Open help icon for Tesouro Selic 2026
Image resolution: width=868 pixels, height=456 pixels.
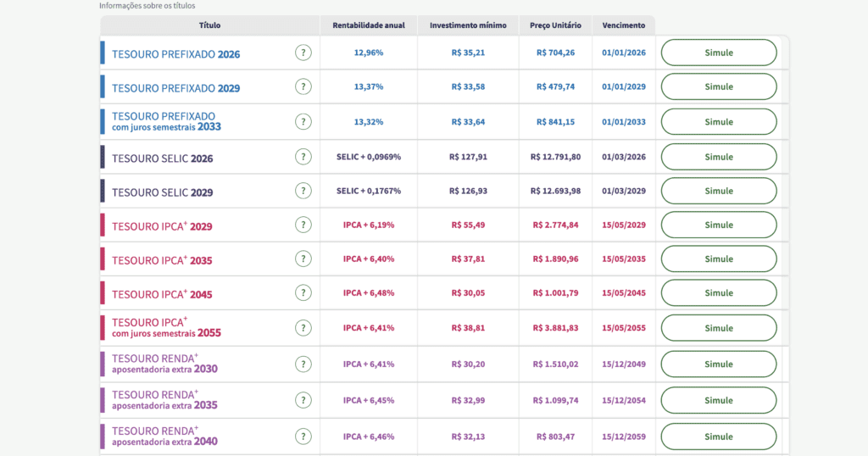tap(303, 157)
